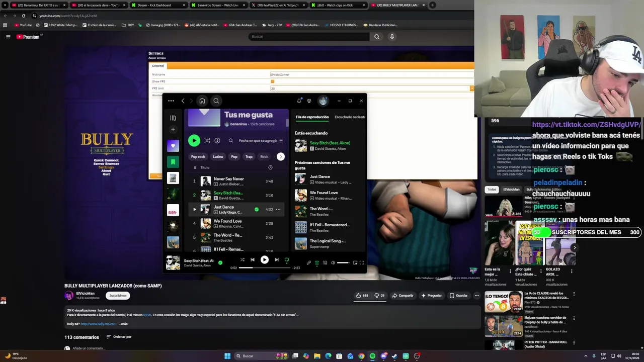644x362 pixels.
Task: Skip to next track in Spotify
Action: pos(276,260)
